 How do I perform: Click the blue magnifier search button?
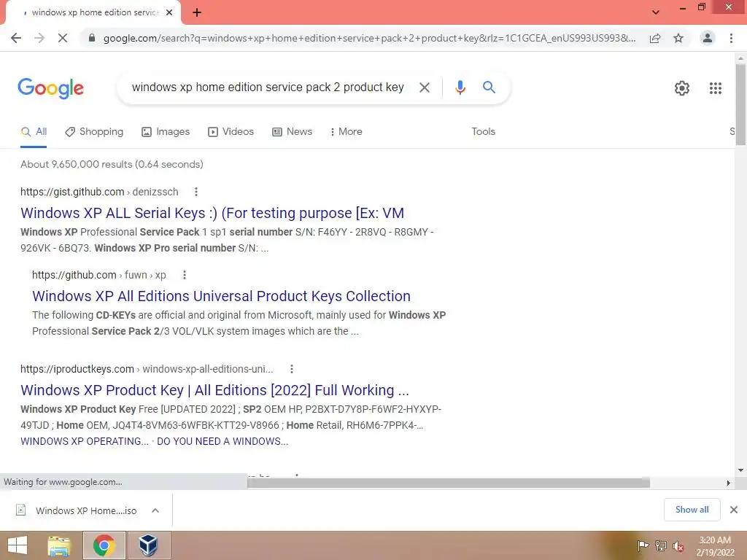tap(489, 87)
